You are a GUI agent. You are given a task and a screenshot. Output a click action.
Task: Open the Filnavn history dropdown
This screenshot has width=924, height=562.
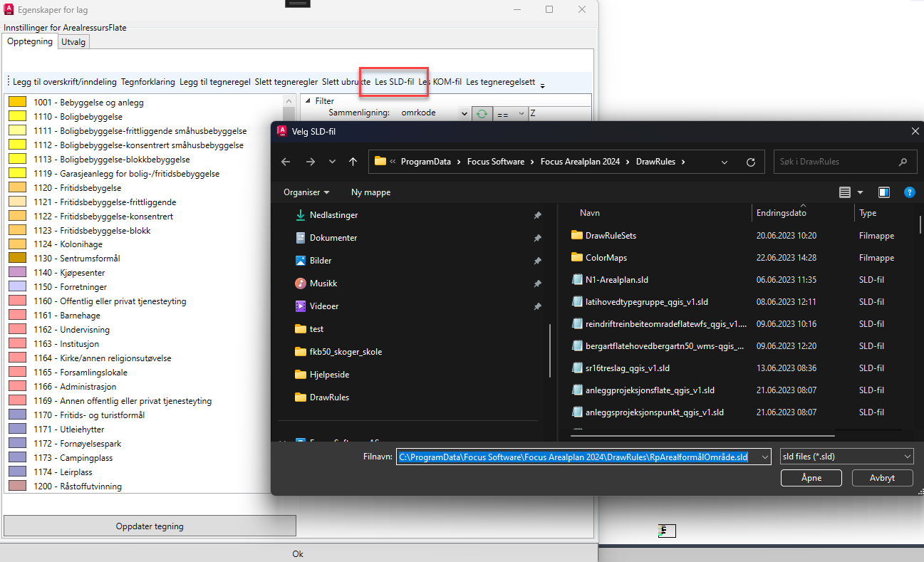(765, 457)
